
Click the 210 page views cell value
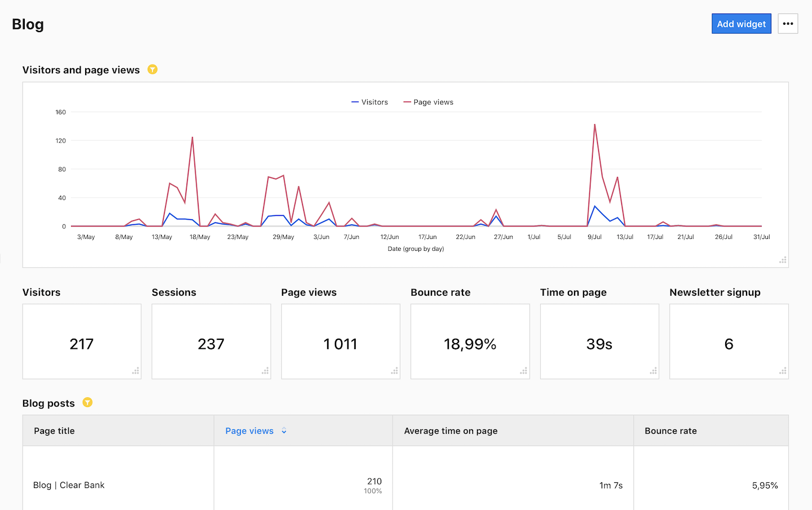(374, 481)
